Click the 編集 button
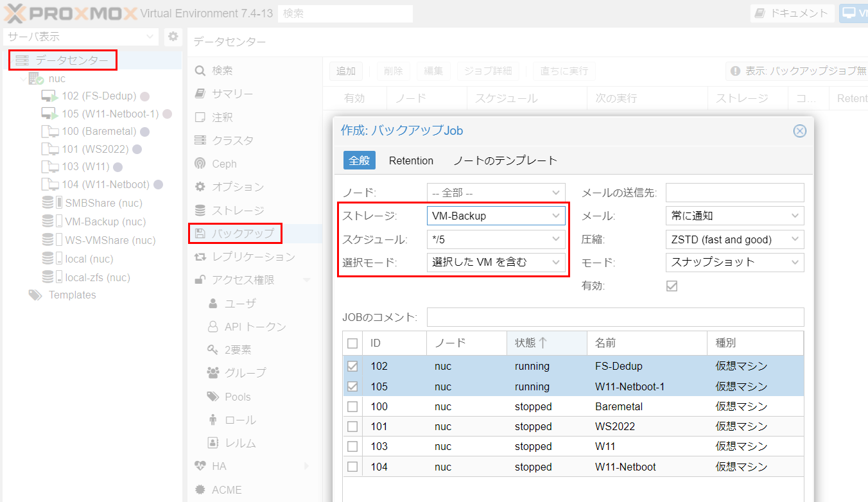Image resolution: width=868 pixels, height=502 pixels. [433, 71]
